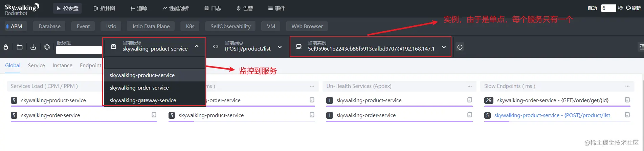Switch to the K8s template
Viewport: 644px width, 151px height.
click(x=190, y=26)
